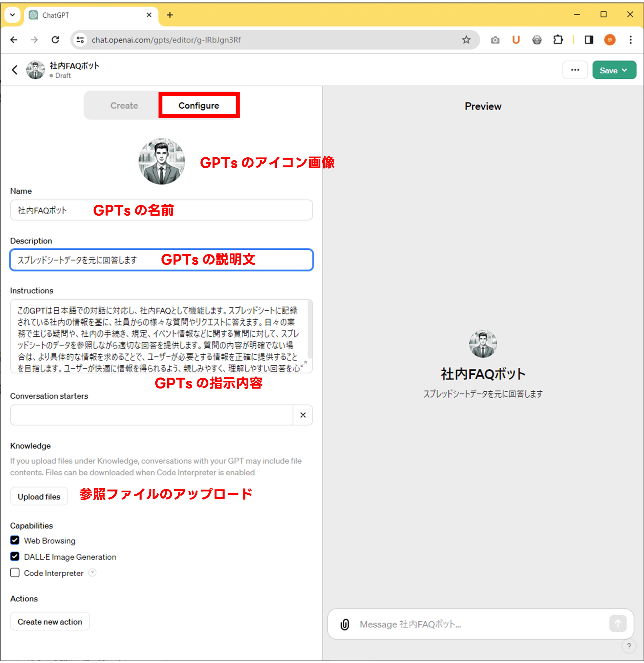Click the Upload files button under Knowledge
Image resolution: width=644 pixels, height=663 pixels.
point(39,496)
